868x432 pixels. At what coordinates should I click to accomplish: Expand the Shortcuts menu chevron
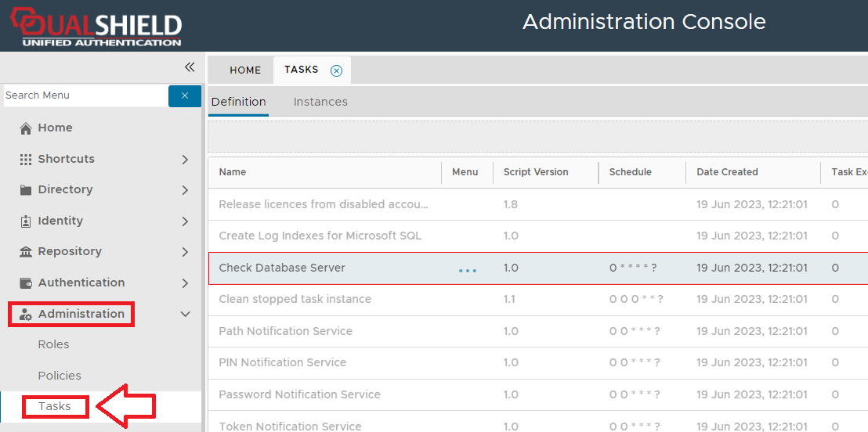point(185,160)
